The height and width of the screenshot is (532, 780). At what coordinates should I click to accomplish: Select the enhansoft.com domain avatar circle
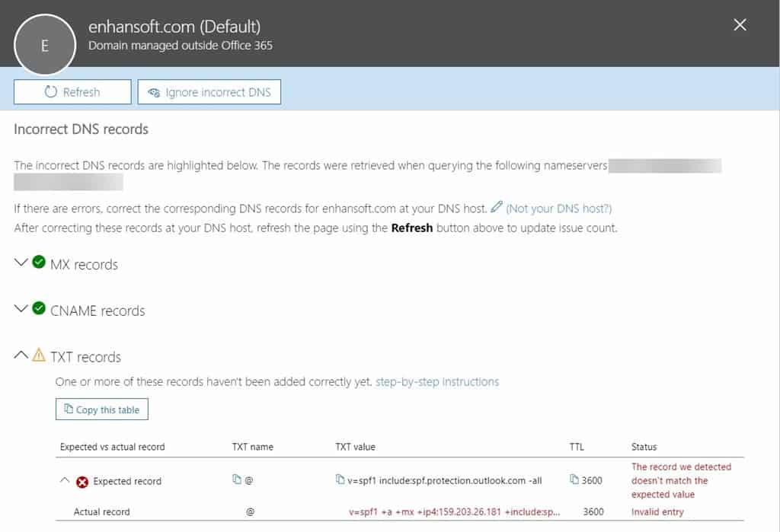tap(44, 45)
